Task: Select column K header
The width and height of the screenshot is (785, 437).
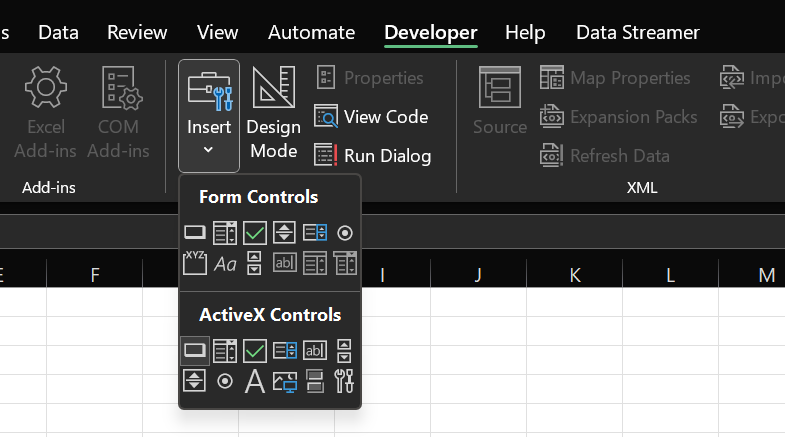Action: pos(575,274)
